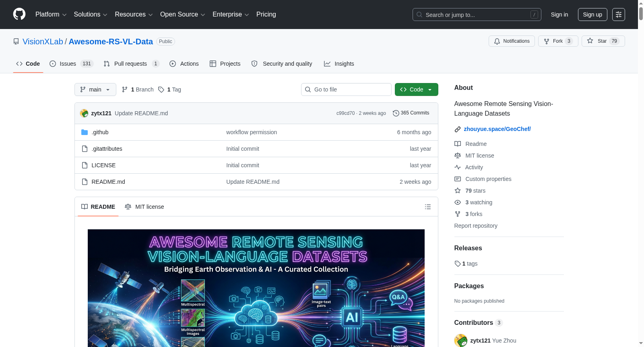
Task: Click the fork icon beside 3 forks
Action: click(x=458, y=214)
